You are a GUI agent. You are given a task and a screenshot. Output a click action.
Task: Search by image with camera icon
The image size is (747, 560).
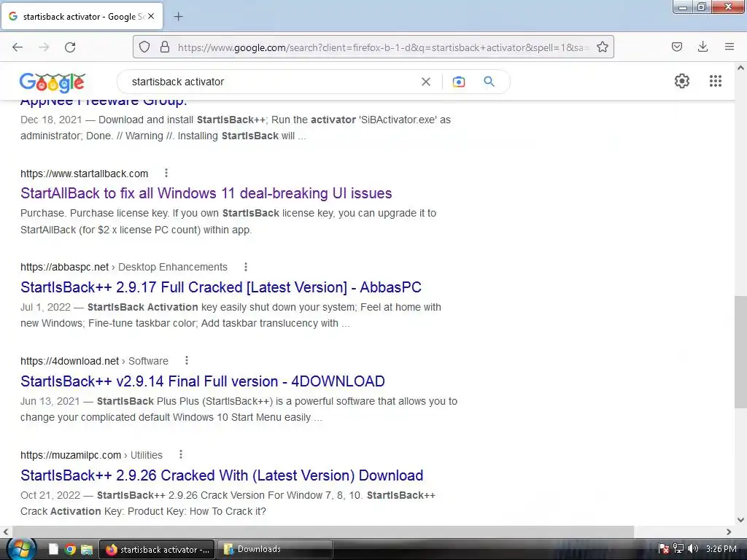click(x=458, y=82)
